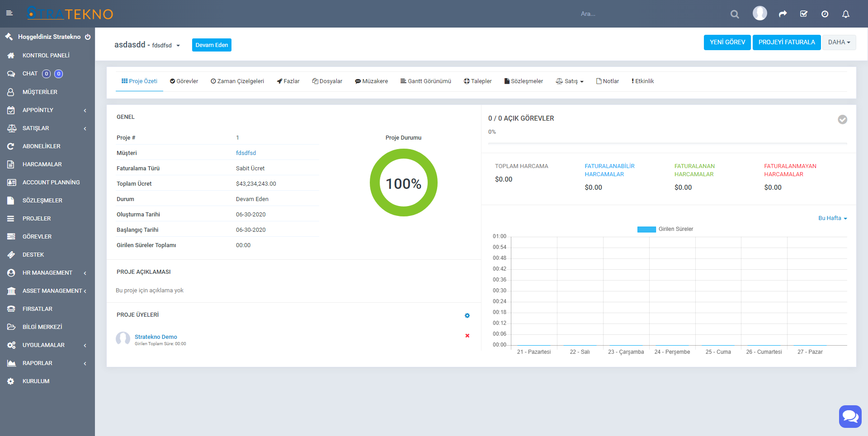The height and width of the screenshot is (436, 868).
Task: Open the Satış tab dropdown
Action: tap(570, 81)
